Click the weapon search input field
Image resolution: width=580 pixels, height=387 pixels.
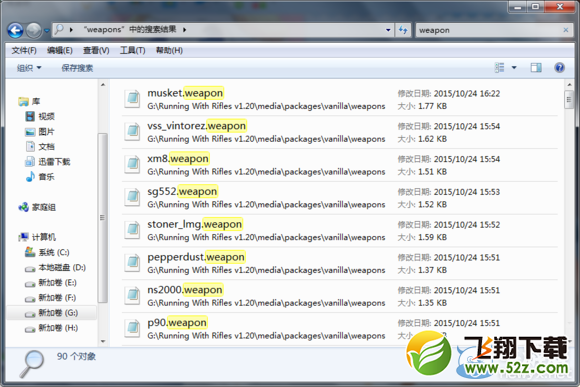click(x=489, y=30)
